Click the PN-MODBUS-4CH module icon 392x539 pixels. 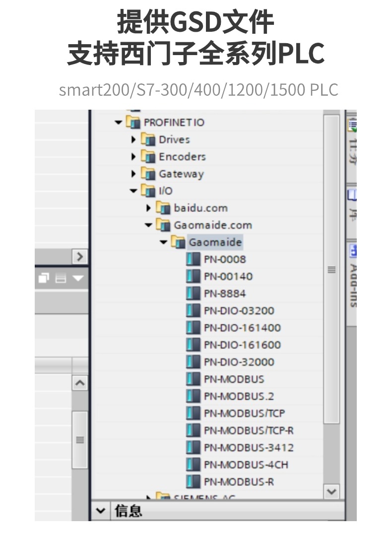tap(193, 465)
